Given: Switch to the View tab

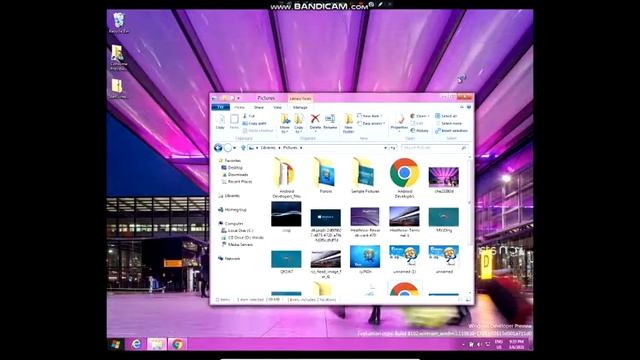Looking at the screenshot, I should pyautogui.click(x=278, y=107).
